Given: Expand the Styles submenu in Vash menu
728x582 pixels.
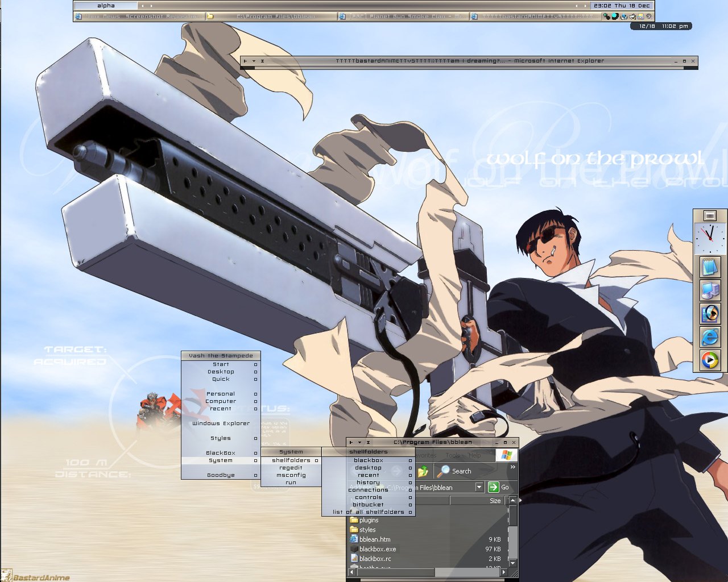Looking at the screenshot, I should click(221, 438).
